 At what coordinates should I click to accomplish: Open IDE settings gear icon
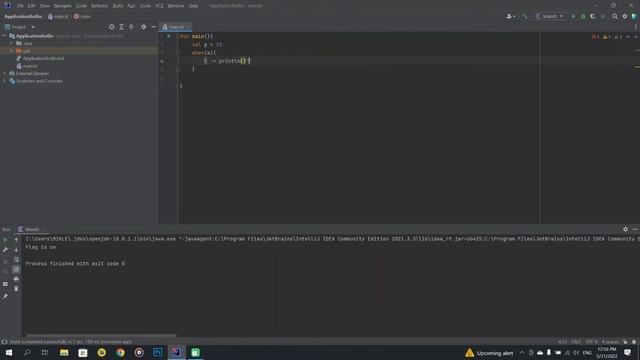click(624, 16)
